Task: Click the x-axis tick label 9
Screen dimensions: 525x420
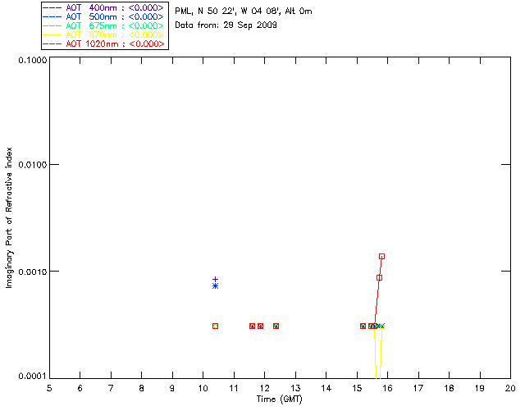Action: tap(172, 388)
